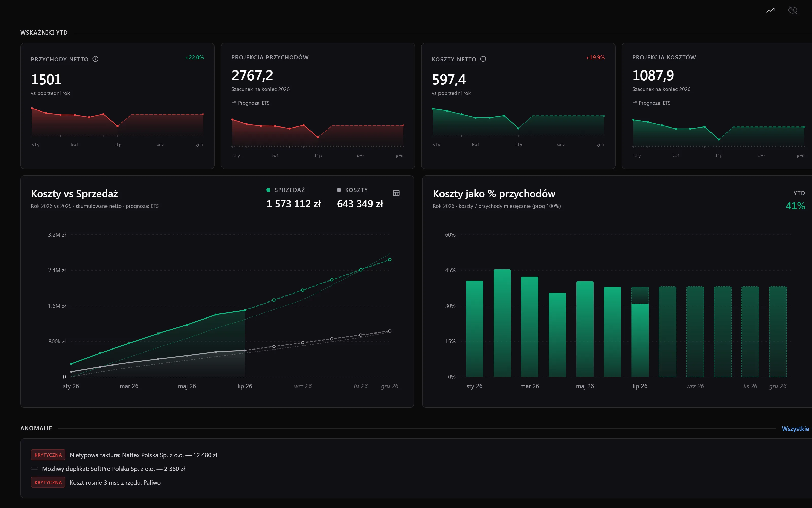Click the KRYTYCZNA badge on the Naftex row

(x=48, y=455)
